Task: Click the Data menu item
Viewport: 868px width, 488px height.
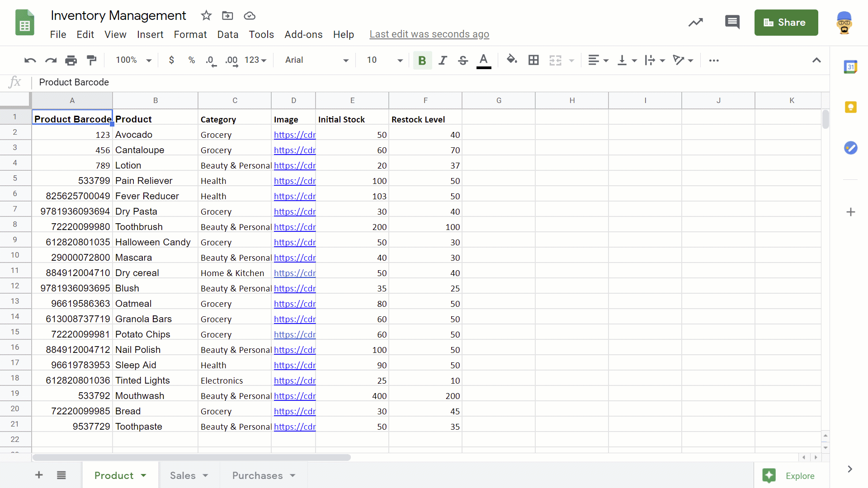Action: click(228, 34)
